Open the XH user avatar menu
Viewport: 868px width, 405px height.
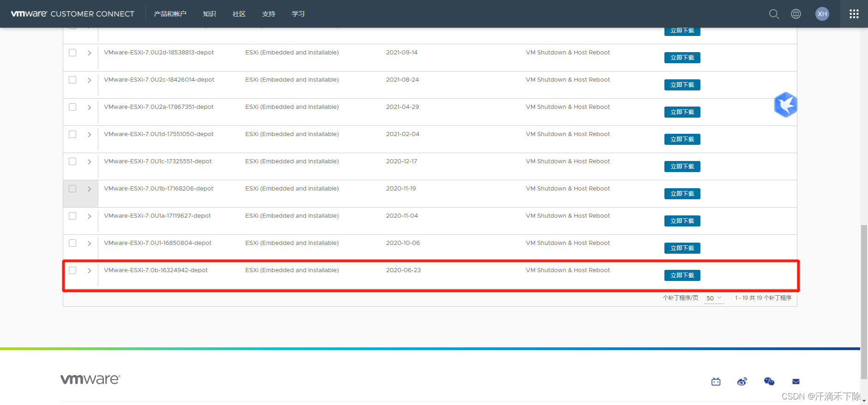(x=822, y=14)
